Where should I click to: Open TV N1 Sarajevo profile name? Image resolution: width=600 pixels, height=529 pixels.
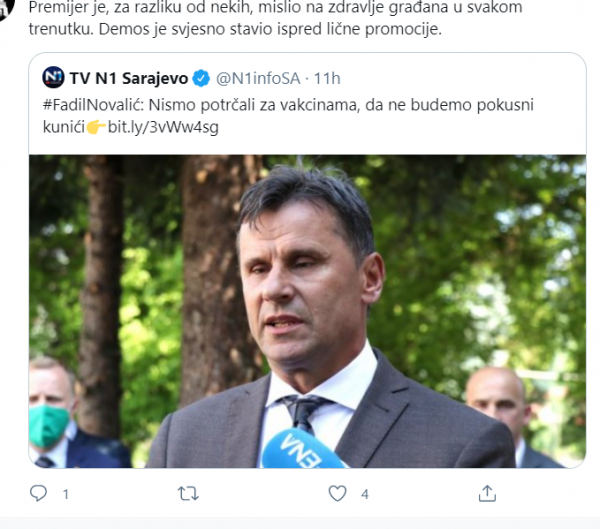[129, 78]
